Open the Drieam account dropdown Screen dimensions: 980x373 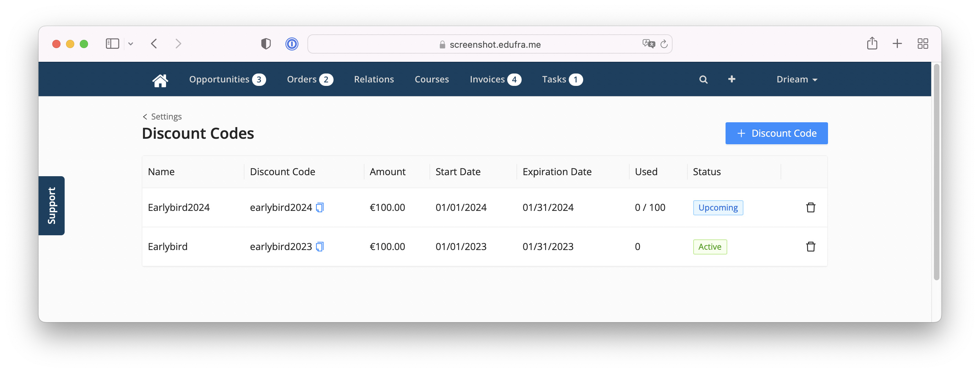point(797,79)
